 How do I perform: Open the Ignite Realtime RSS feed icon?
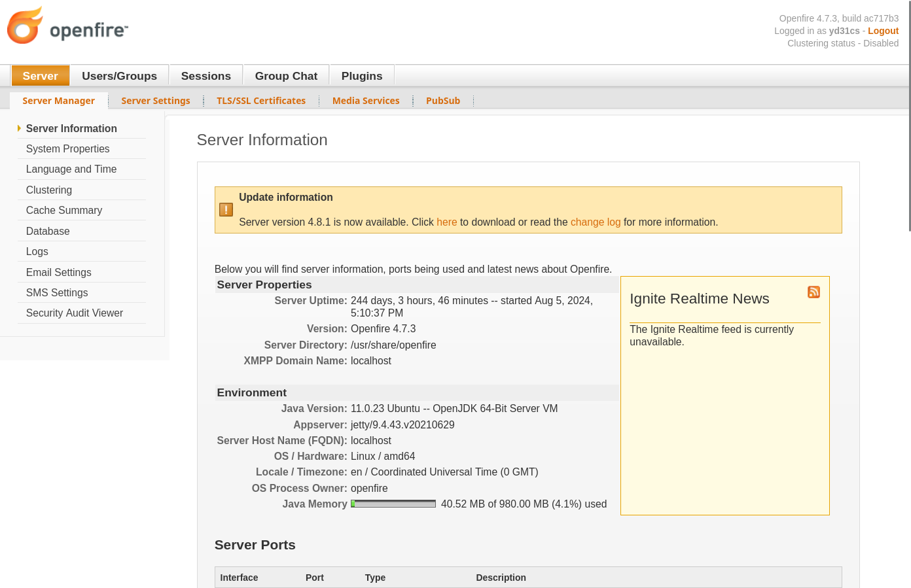coord(813,292)
